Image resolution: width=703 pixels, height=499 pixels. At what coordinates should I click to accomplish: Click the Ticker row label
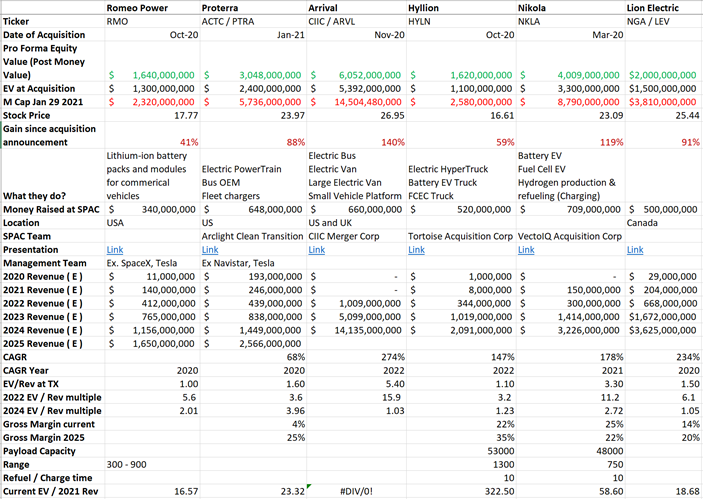[x=16, y=22]
